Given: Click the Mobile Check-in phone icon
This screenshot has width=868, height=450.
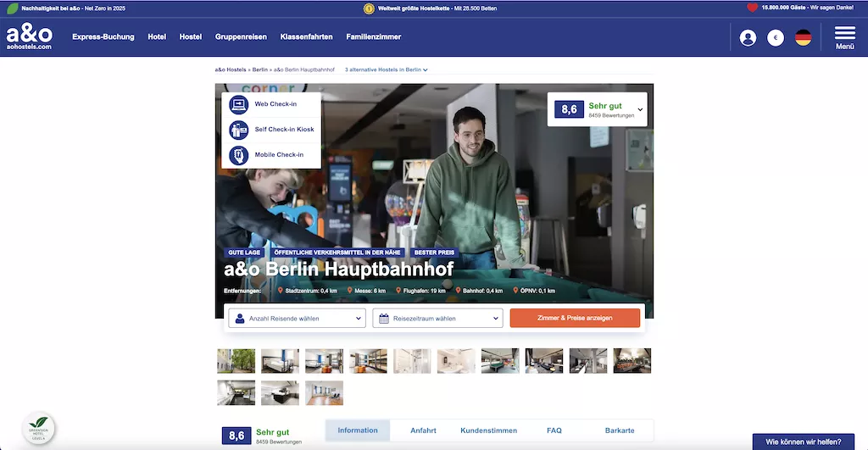Looking at the screenshot, I should point(238,155).
